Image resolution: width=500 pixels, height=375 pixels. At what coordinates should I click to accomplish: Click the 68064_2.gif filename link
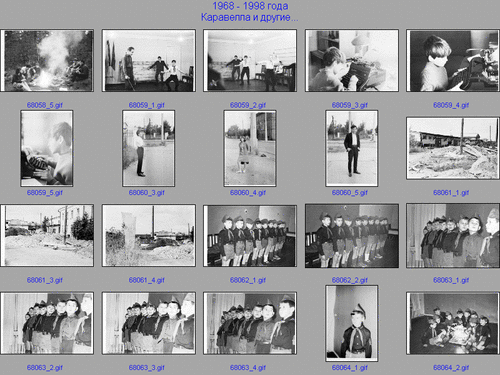pos(451,368)
